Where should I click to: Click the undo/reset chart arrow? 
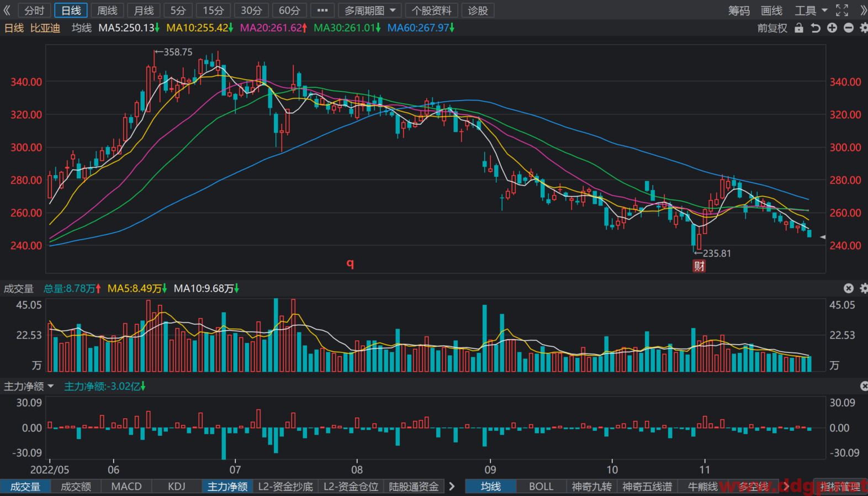pyautogui.click(x=816, y=28)
